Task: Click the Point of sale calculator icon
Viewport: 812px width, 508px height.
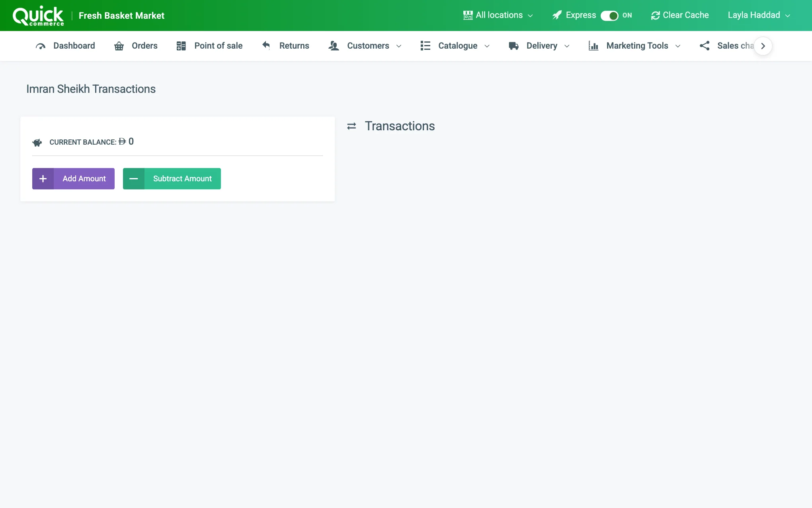Action: pyautogui.click(x=181, y=46)
